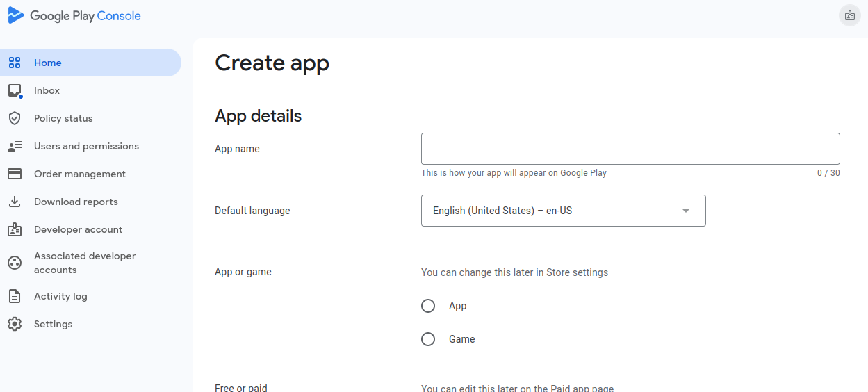Click the Order management card icon
This screenshot has height=392, width=868.
15,174
